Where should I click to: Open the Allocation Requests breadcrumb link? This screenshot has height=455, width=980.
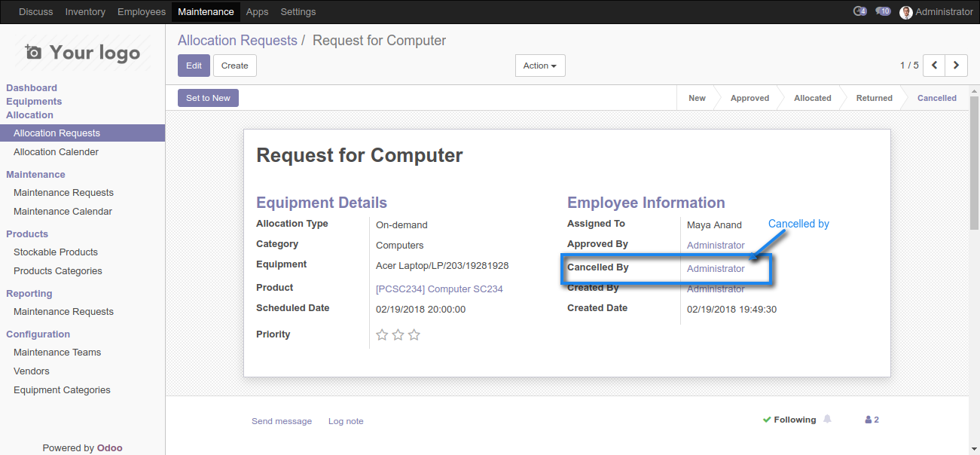pos(237,41)
